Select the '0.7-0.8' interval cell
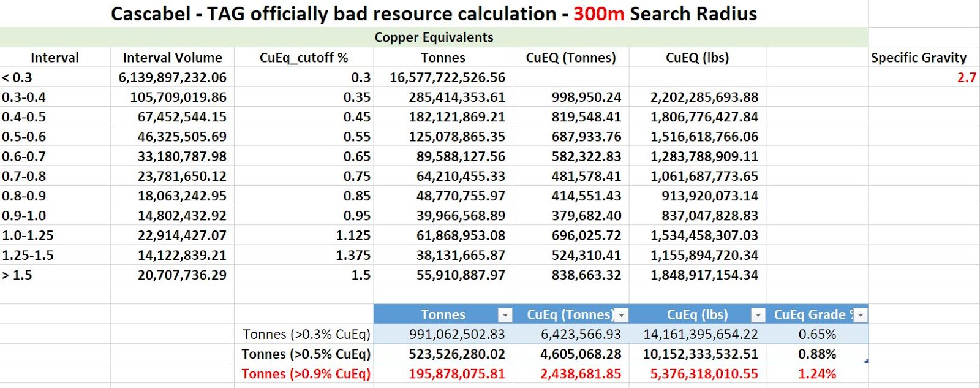The height and width of the screenshot is (388, 980). (x=55, y=176)
